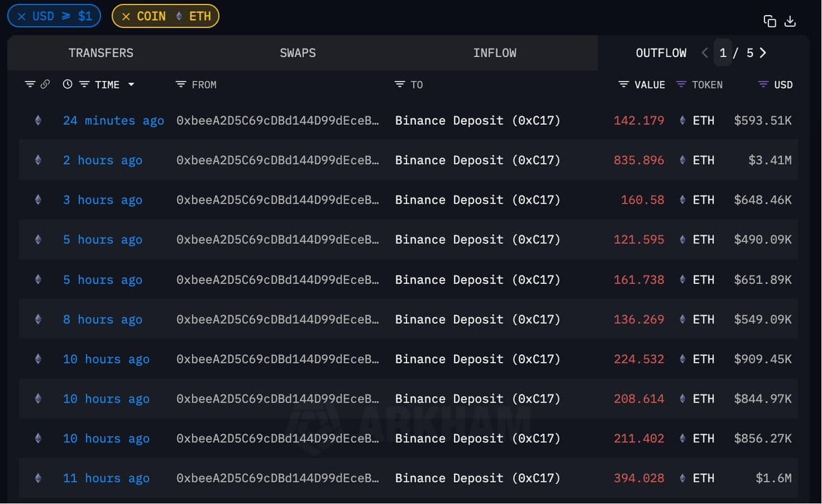The height and width of the screenshot is (504, 822).
Task: Open the VALUE column filter icon
Action: (x=623, y=84)
